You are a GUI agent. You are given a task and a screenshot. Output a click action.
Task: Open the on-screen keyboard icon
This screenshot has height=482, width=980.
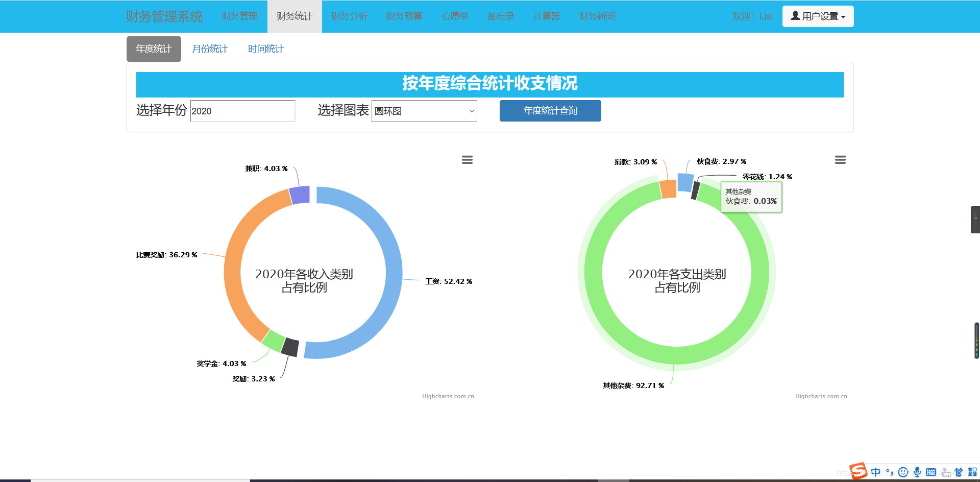[930, 472]
